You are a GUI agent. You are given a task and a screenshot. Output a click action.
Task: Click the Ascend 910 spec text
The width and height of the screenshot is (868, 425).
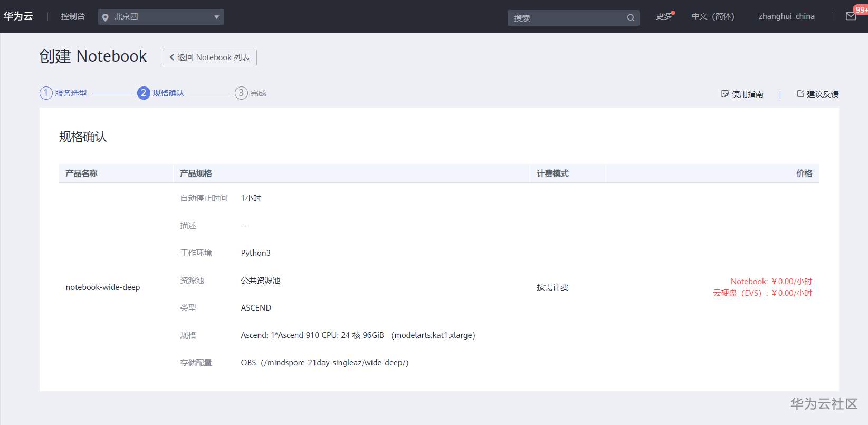tap(358, 335)
